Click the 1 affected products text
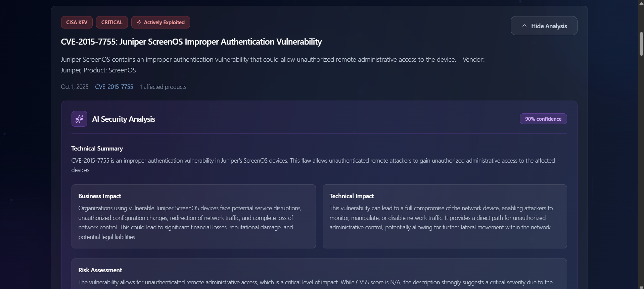Screen dimensions: 644x289 163,87
